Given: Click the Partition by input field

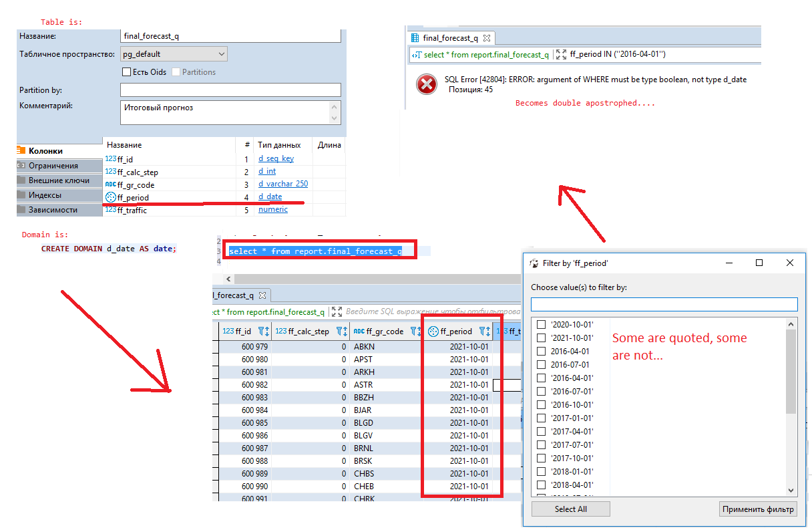Looking at the screenshot, I should coord(230,90).
